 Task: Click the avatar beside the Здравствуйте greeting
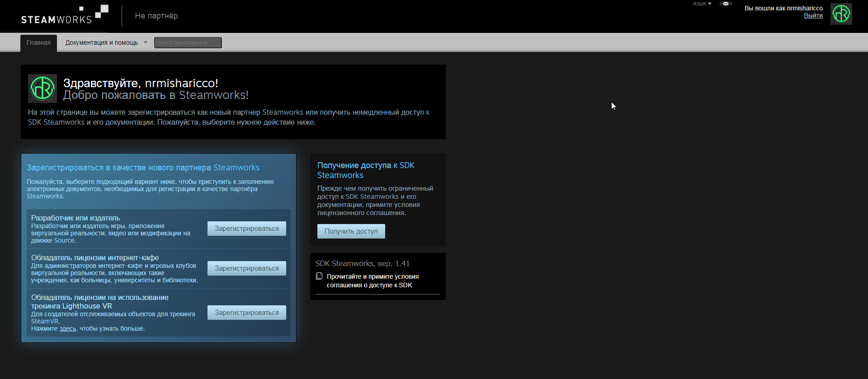pos(42,89)
